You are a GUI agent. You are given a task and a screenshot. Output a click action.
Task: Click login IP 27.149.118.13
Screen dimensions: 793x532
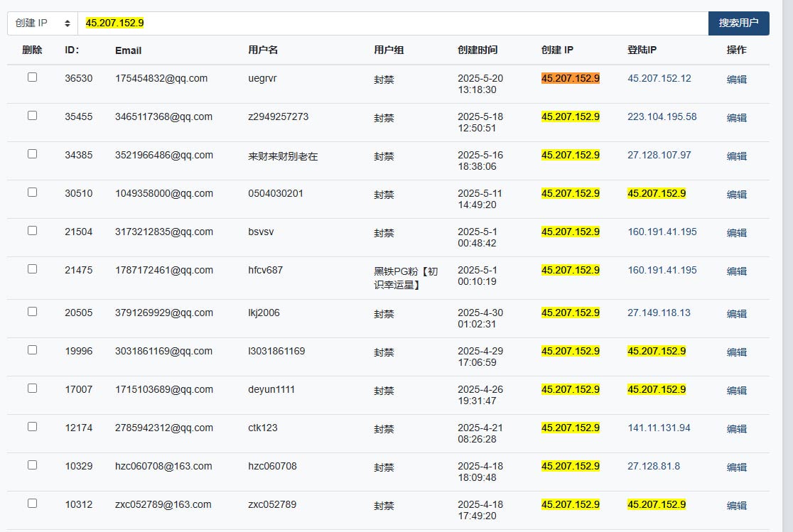(659, 313)
